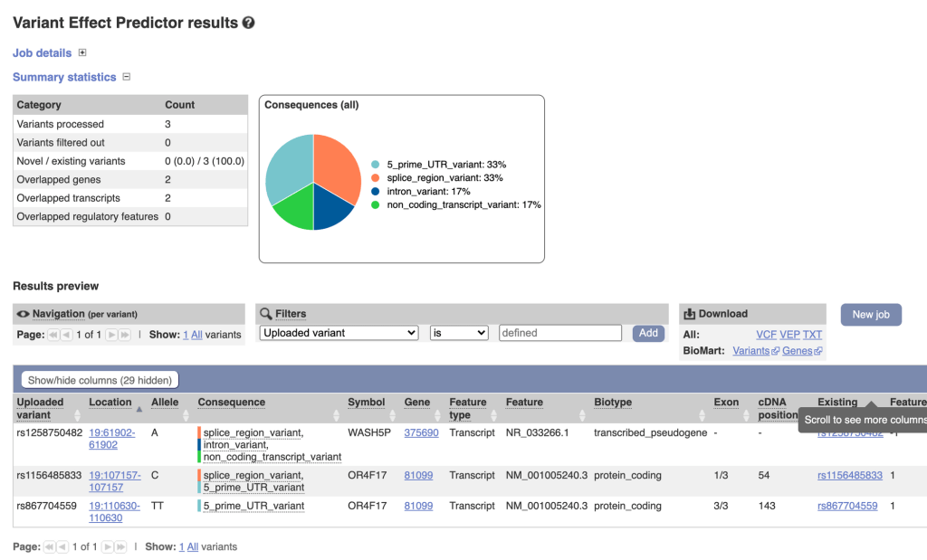Viewport: 927px width, 560px height.
Task: Click the filter value input field
Action: [559, 333]
